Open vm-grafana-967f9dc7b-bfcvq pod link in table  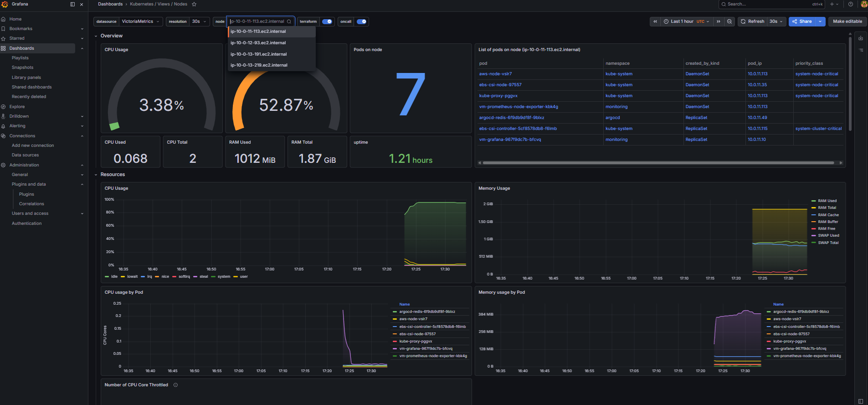click(x=510, y=140)
